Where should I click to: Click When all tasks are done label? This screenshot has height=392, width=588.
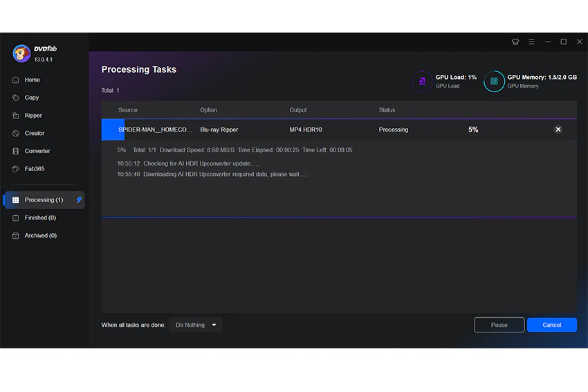click(133, 325)
